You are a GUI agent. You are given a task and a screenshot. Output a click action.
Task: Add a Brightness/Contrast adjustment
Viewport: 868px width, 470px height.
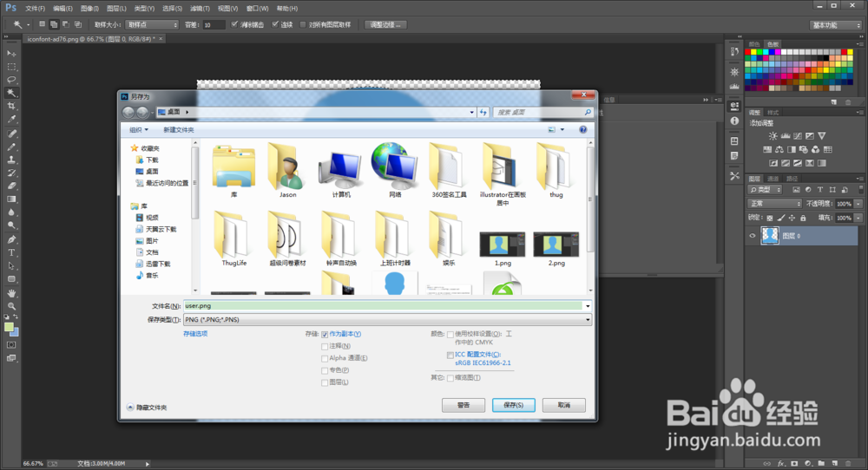click(773, 135)
